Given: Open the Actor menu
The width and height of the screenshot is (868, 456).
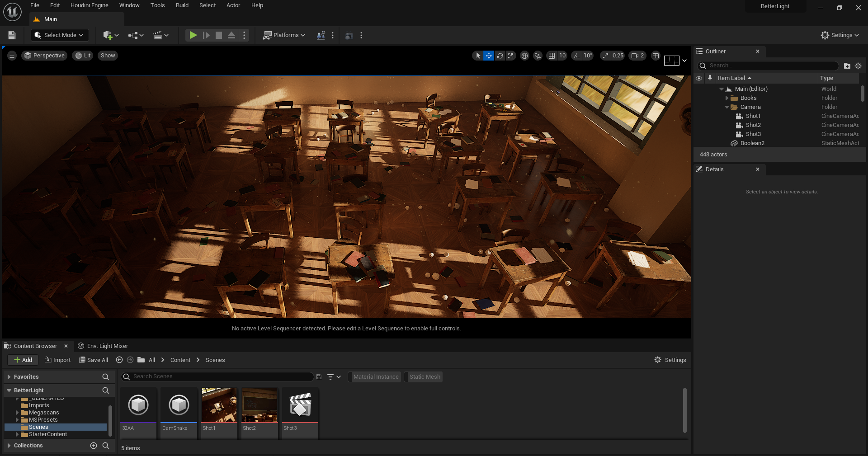Looking at the screenshot, I should (233, 5).
